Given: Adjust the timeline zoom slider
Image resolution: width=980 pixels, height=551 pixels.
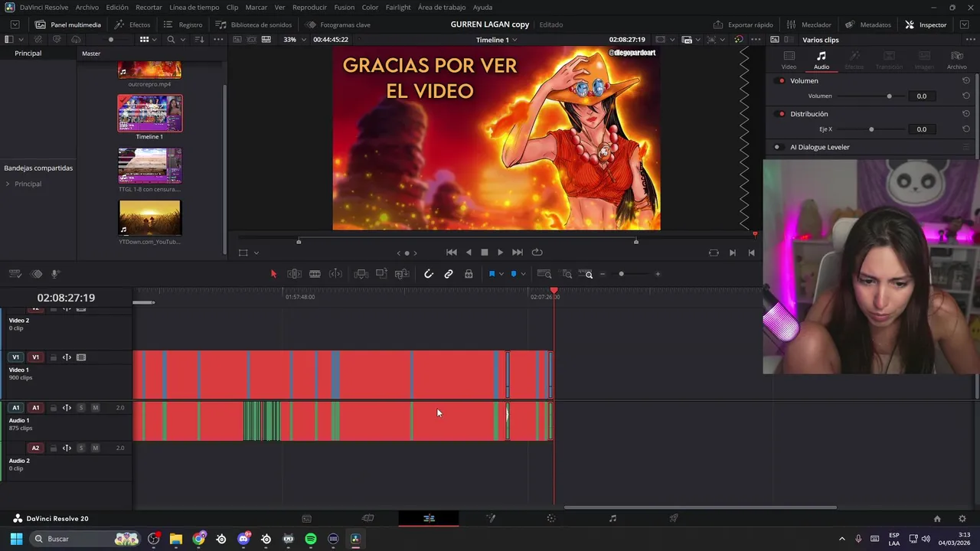Looking at the screenshot, I should pos(621,274).
